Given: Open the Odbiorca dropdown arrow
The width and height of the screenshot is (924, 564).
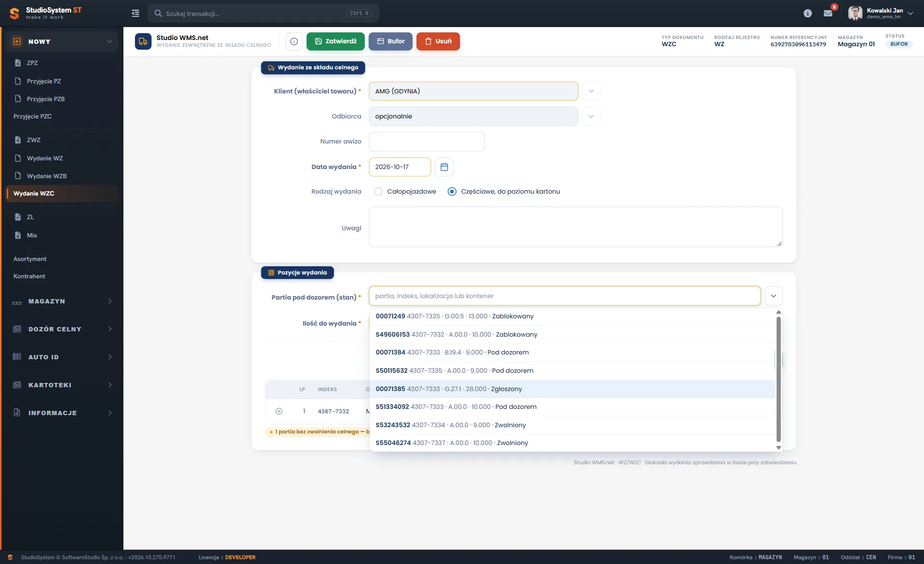Looking at the screenshot, I should point(591,117).
